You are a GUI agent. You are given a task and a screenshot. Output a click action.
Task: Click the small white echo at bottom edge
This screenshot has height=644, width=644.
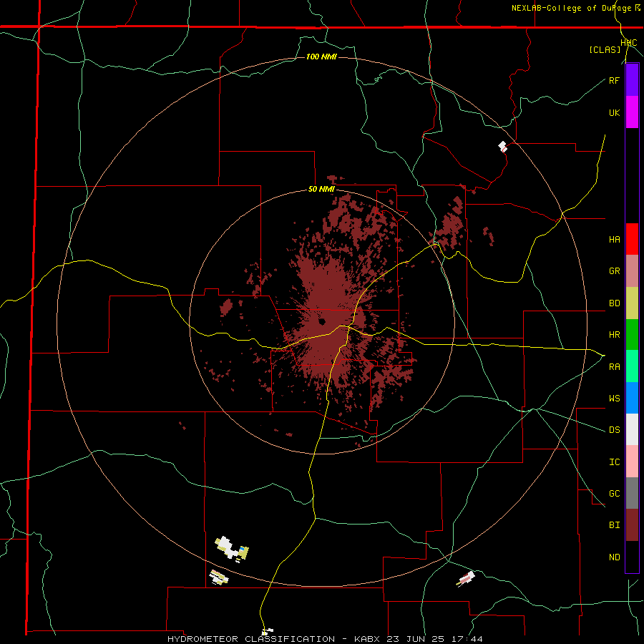click(x=268, y=631)
